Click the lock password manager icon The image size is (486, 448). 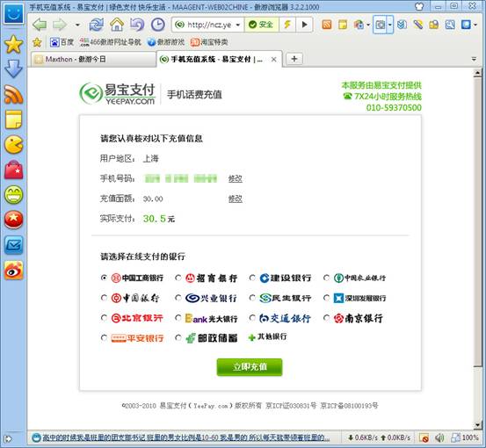[433, 25]
